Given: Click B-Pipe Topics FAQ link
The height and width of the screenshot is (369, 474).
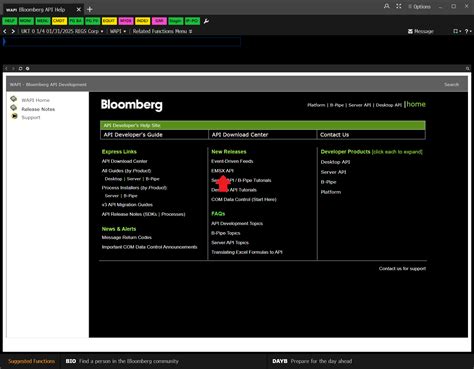Looking at the screenshot, I should 226,233.
